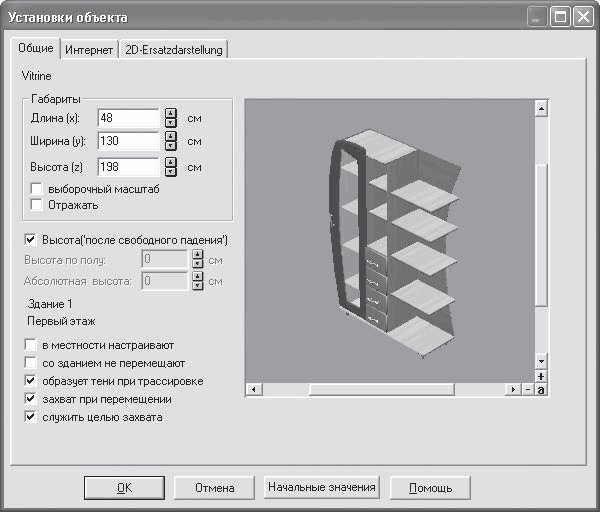The width and height of the screenshot is (600, 512).
Task: Click the plus zoom button in preview
Action: coord(541,376)
